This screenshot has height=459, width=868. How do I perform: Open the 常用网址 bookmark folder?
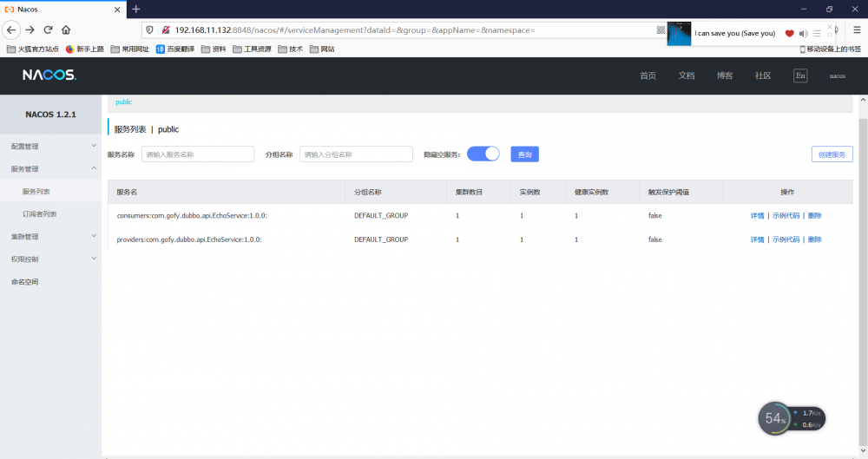coord(130,49)
